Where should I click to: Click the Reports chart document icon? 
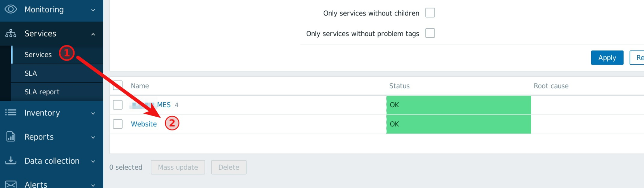(x=11, y=137)
